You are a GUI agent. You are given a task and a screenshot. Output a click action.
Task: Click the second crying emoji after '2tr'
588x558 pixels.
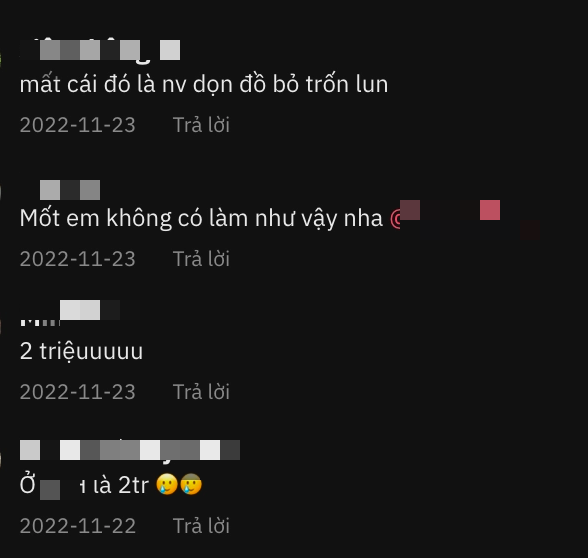[191, 484]
